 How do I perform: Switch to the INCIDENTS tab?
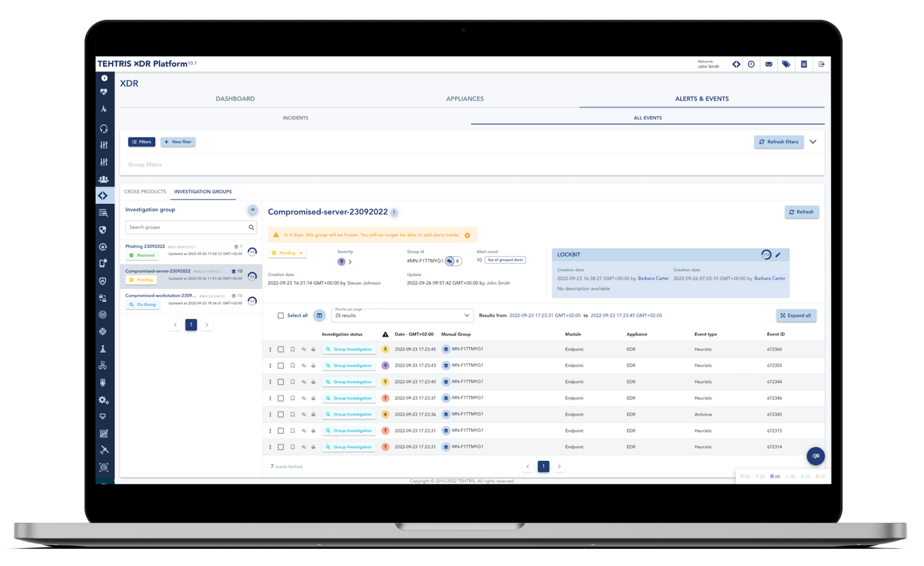pos(296,118)
